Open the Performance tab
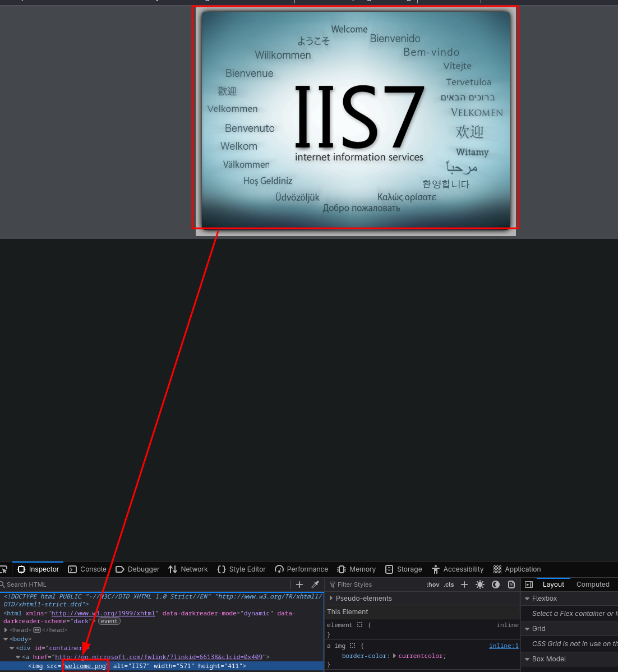618x672 pixels. tap(301, 569)
